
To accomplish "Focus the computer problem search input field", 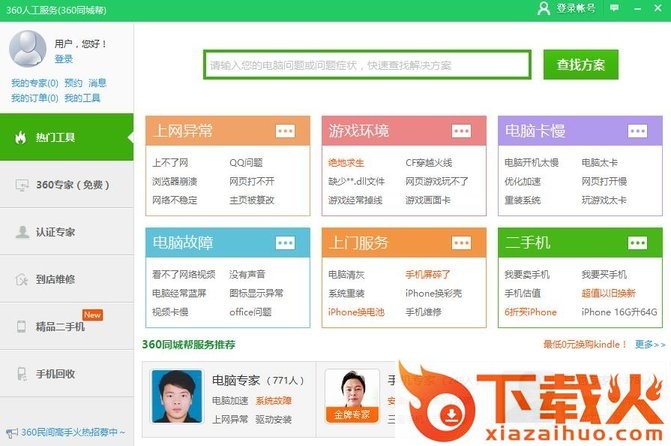I will [x=366, y=65].
